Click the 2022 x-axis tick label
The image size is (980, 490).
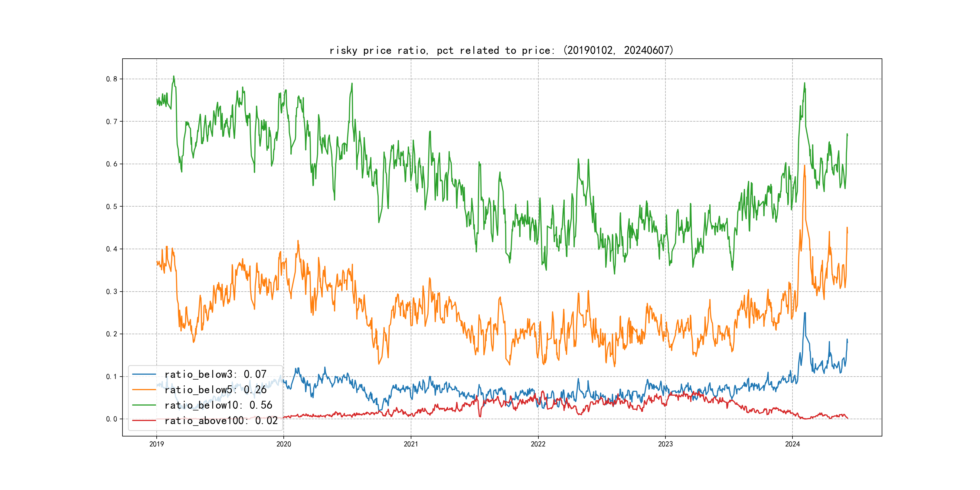pos(538,444)
